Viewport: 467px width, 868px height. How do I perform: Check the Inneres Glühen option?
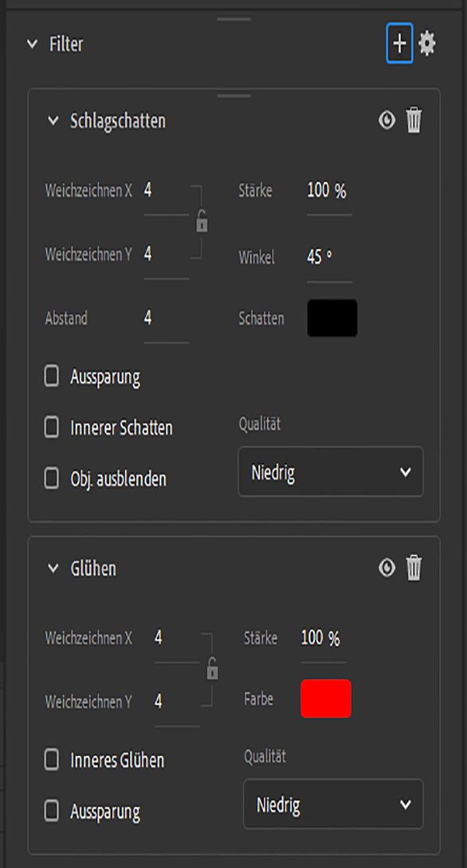(x=50, y=760)
